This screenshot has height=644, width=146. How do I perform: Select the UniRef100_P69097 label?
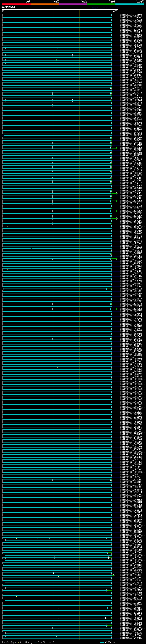131,374
